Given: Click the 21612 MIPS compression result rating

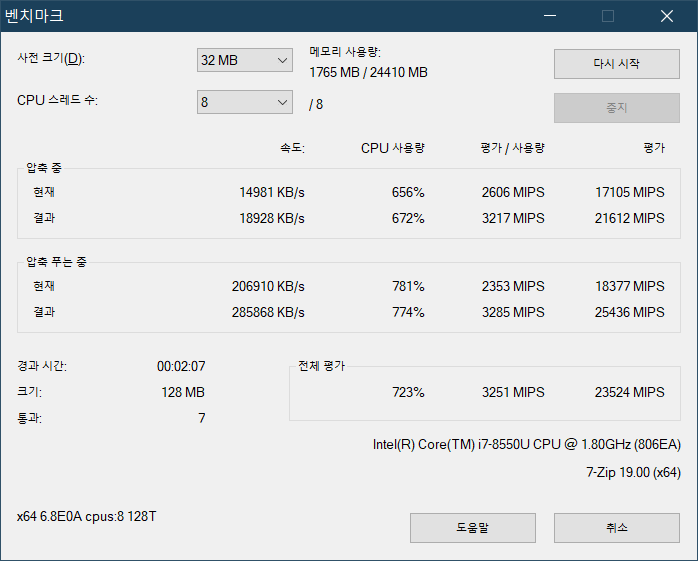Looking at the screenshot, I should (629, 218).
